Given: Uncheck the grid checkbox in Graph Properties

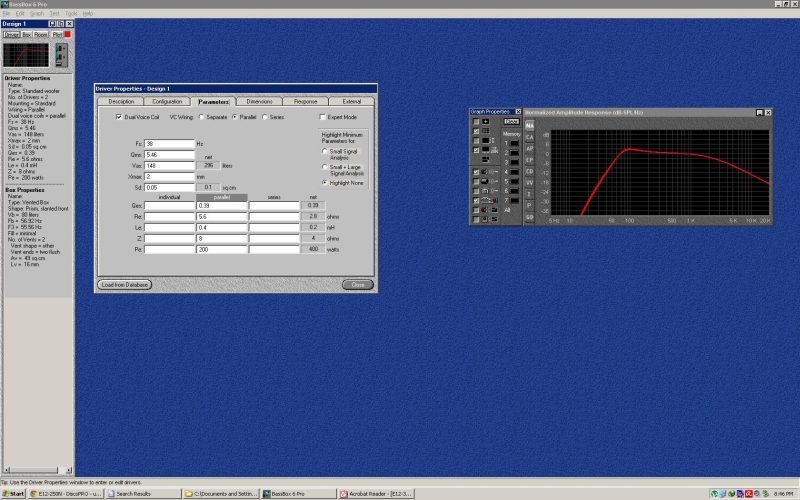Looking at the screenshot, I should [476, 131].
